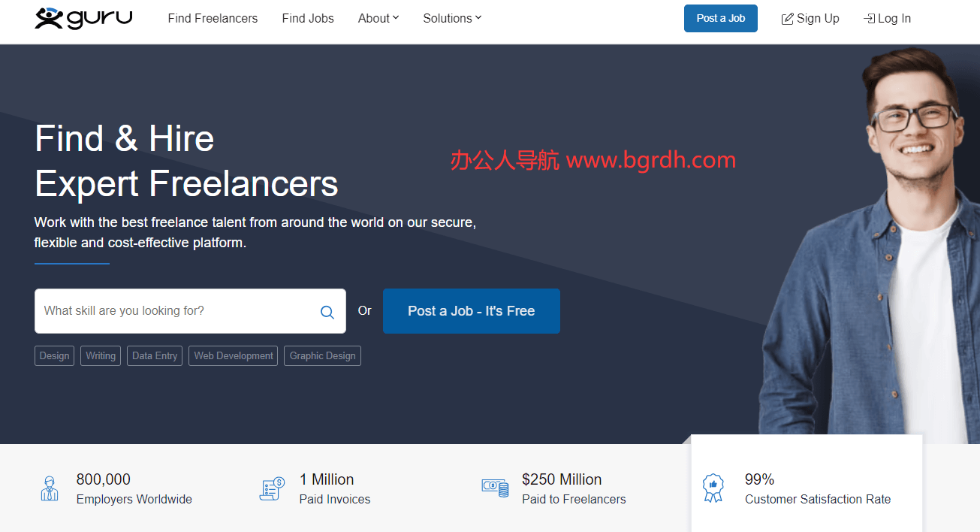Click the Customer Satisfaction badge icon
This screenshot has height=532, width=980.
tap(713, 488)
